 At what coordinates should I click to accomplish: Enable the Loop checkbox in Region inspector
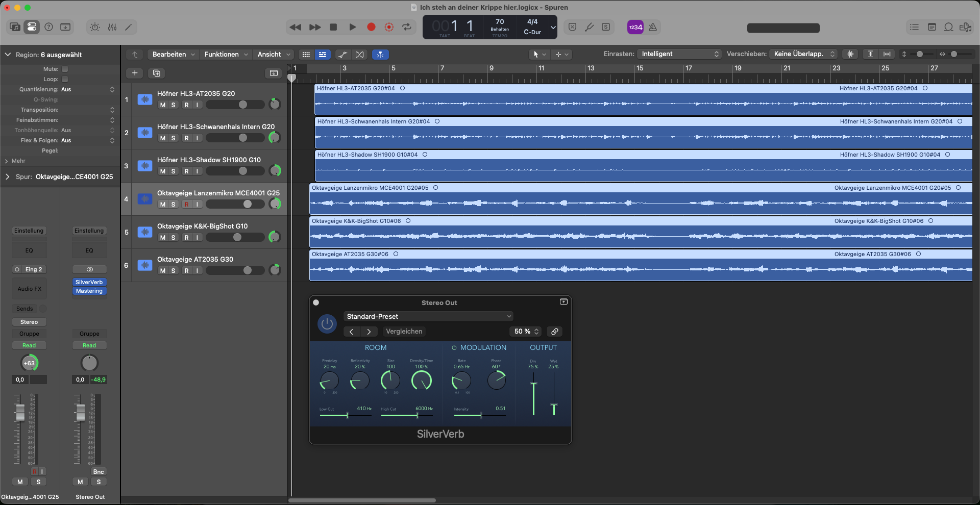point(65,79)
